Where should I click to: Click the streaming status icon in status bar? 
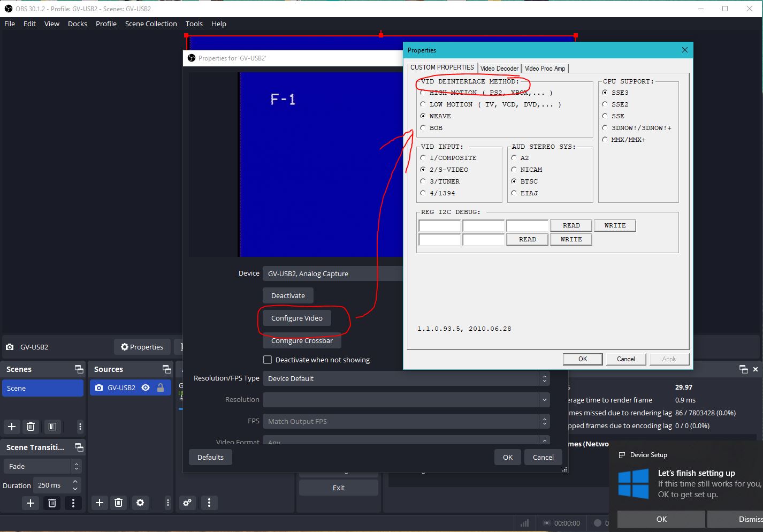coord(546,523)
